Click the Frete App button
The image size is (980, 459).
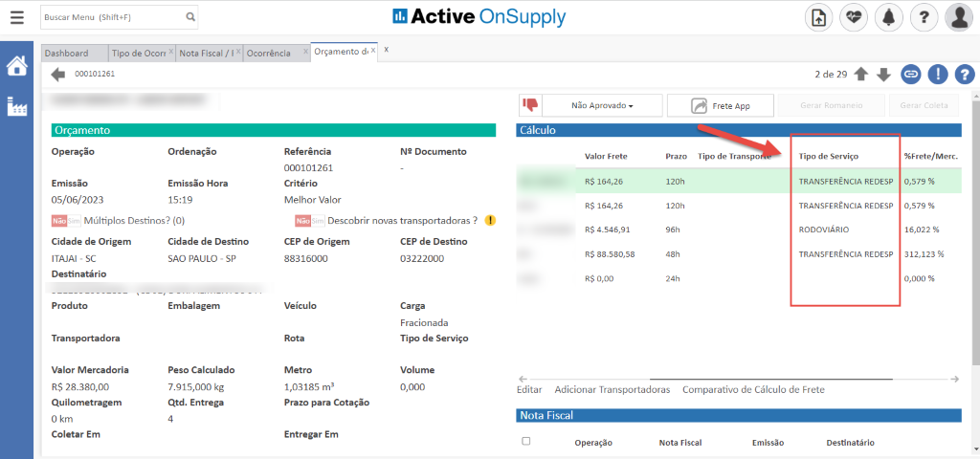click(720, 105)
